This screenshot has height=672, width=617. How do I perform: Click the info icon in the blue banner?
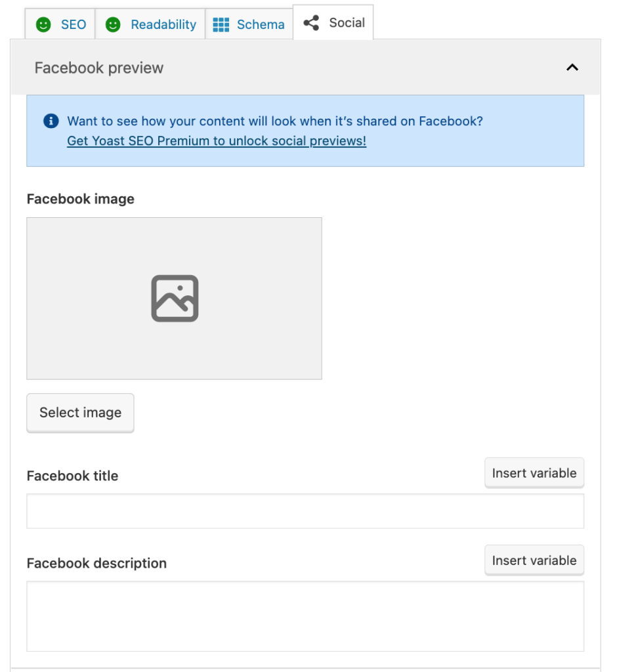pos(51,121)
